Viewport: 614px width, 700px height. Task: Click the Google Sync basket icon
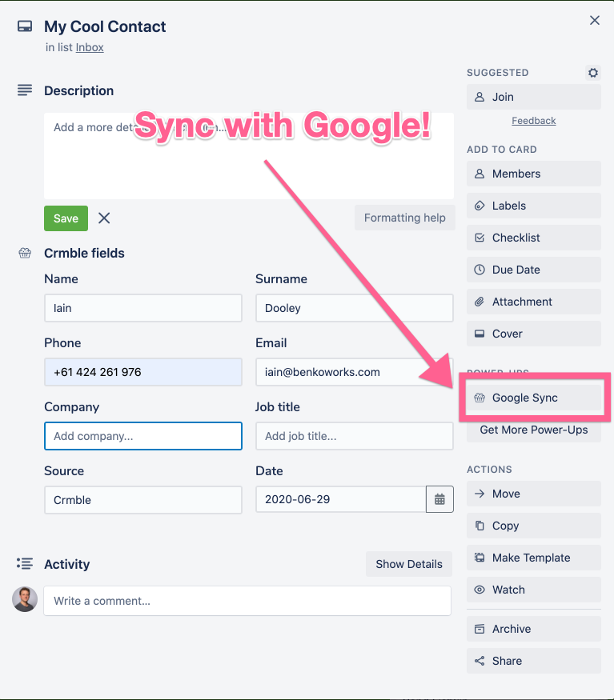[480, 398]
